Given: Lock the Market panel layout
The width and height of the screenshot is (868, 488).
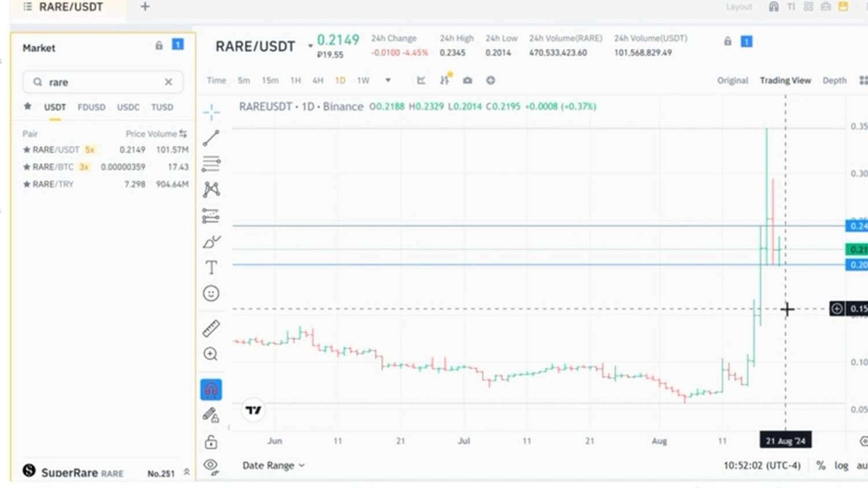Looking at the screenshot, I should (159, 46).
